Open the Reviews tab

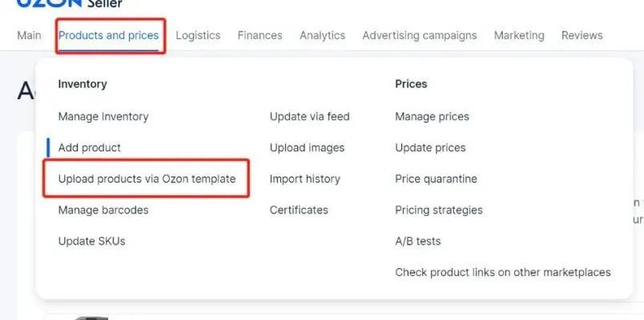(582, 35)
